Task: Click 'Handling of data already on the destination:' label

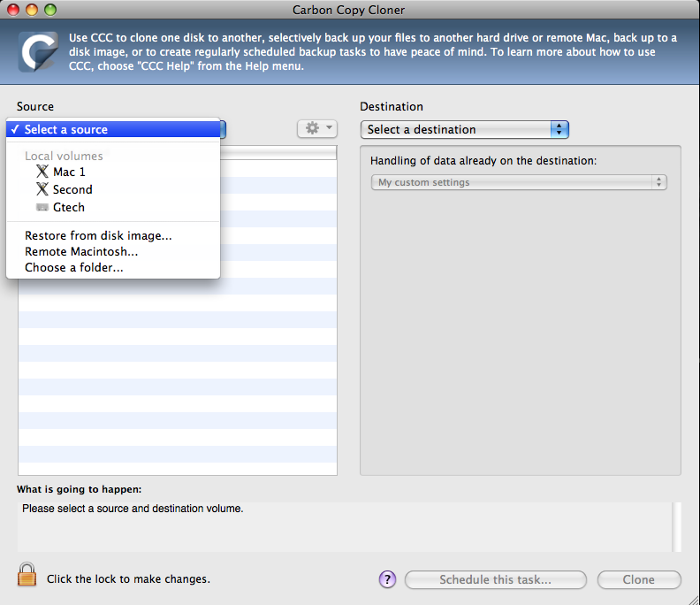Action: point(483,161)
